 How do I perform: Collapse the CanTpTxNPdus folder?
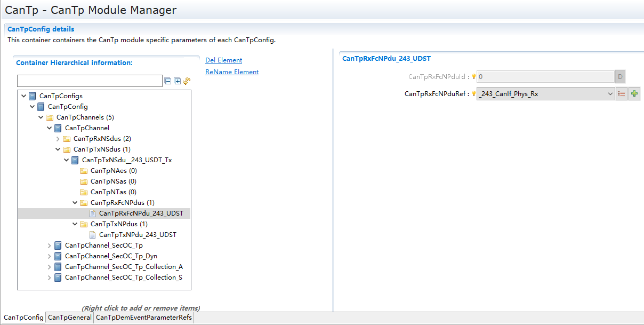[x=75, y=224]
